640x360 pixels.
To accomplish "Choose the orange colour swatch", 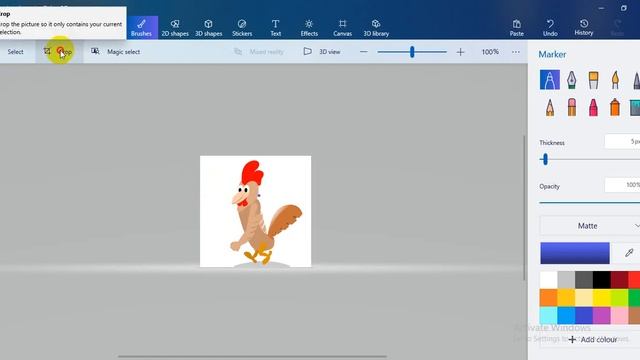I will (x=549, y=298).
